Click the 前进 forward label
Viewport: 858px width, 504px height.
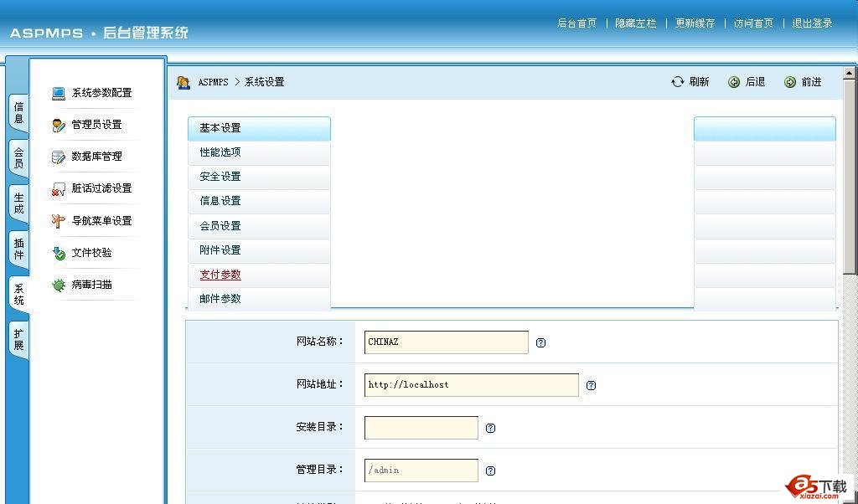tap(811, 82)
